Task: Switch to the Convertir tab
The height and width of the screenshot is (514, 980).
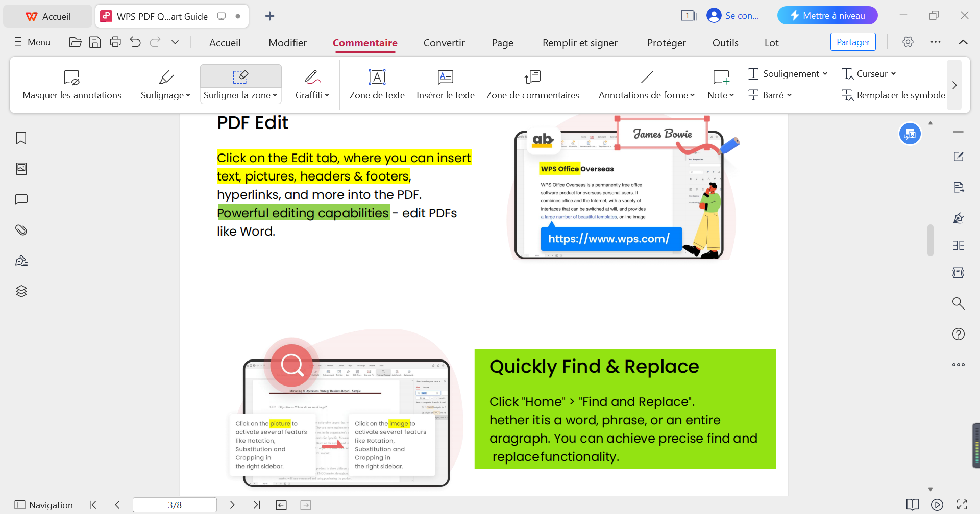Action: [x=444, y=43]
